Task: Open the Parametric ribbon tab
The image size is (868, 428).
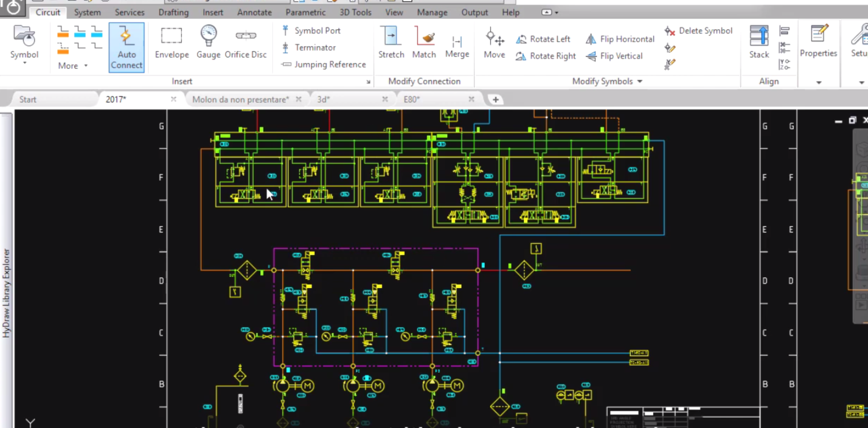Action: click(305, 12)
